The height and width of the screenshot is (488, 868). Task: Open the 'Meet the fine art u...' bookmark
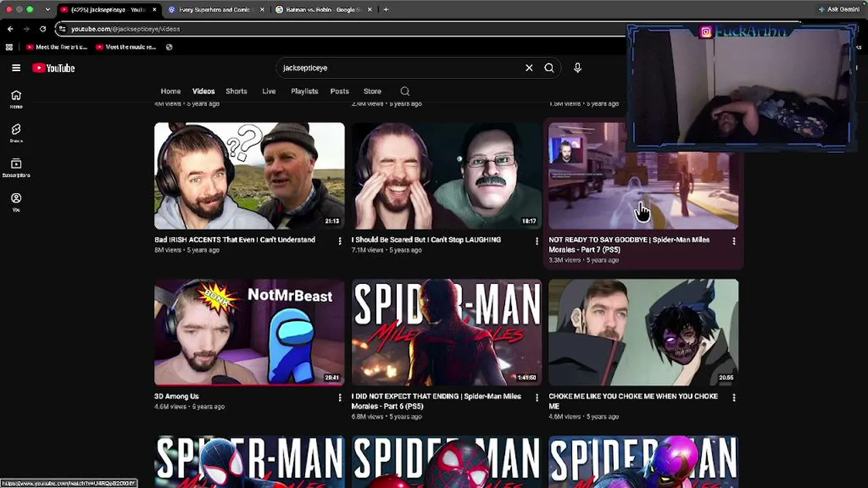coord(56,47)
